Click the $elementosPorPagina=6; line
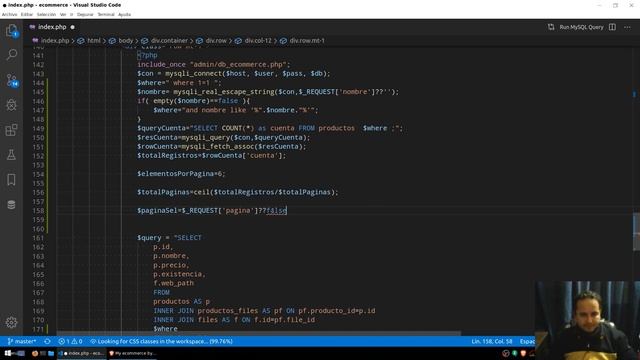 click(x=181, y=174)
